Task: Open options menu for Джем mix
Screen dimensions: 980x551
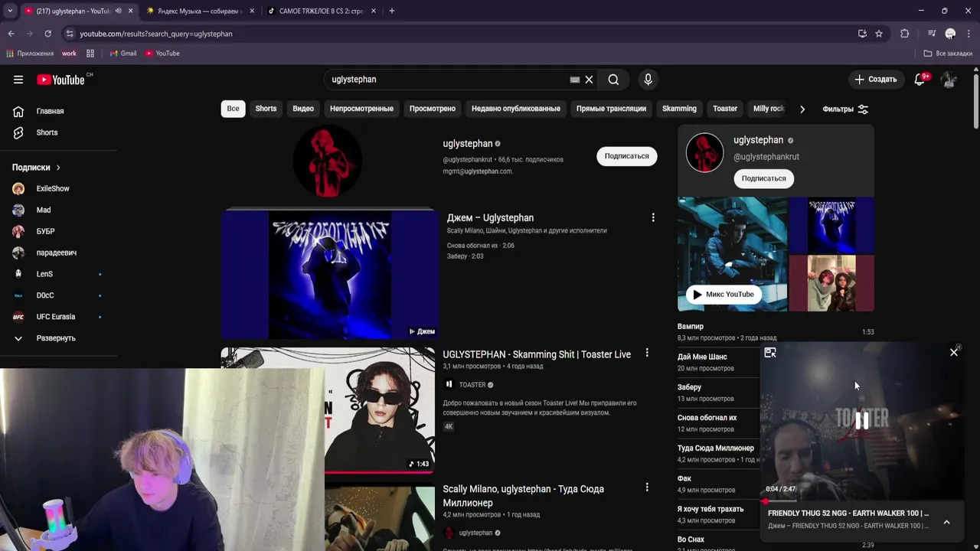Action: click(x=653, y=218)
